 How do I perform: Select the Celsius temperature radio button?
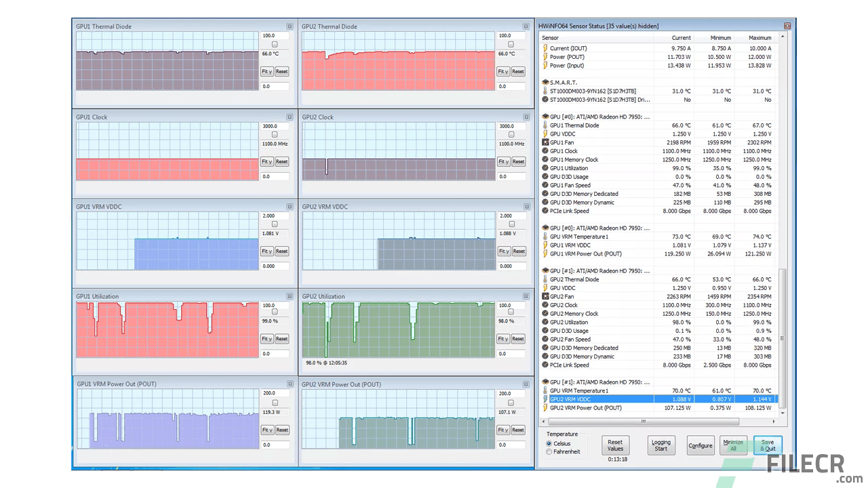[549, 443]
